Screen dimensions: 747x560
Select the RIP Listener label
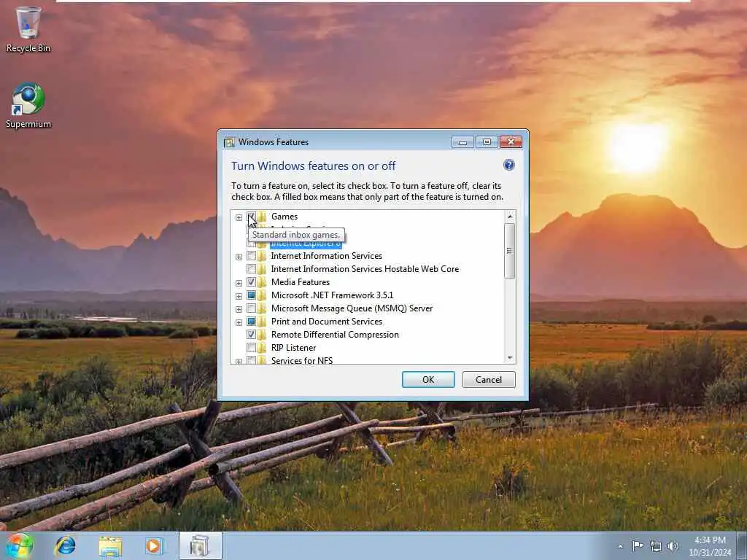click(293, 348)
